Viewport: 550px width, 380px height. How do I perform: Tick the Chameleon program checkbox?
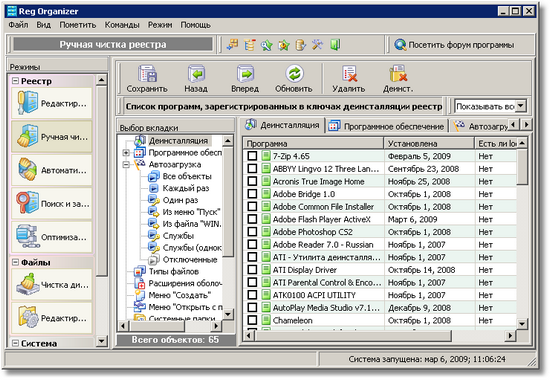pos(252,320)
